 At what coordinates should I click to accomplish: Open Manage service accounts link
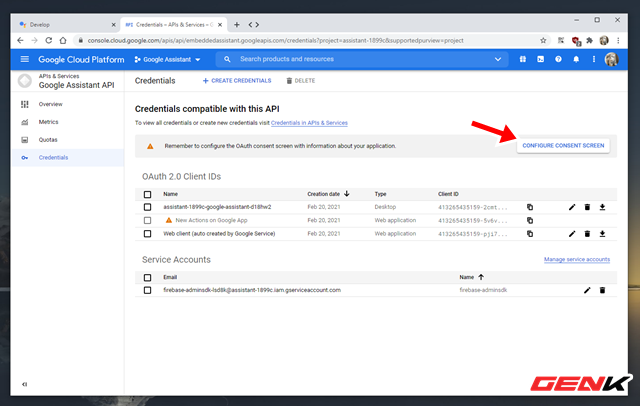[x=577, y=260]
